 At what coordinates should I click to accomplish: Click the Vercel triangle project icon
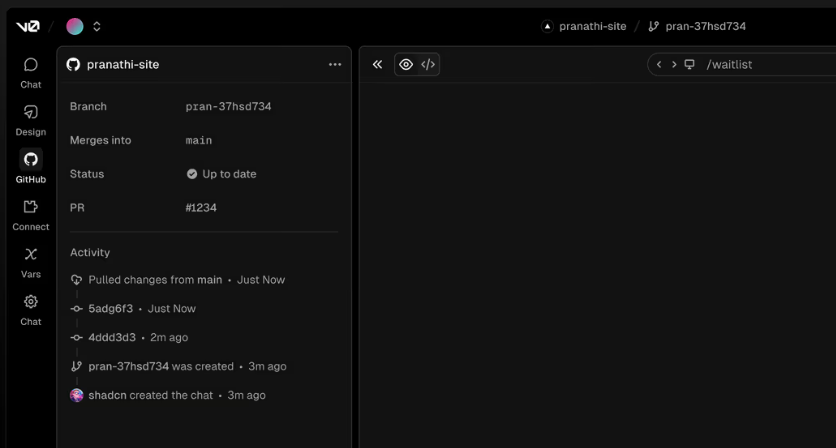coord(547,26)
